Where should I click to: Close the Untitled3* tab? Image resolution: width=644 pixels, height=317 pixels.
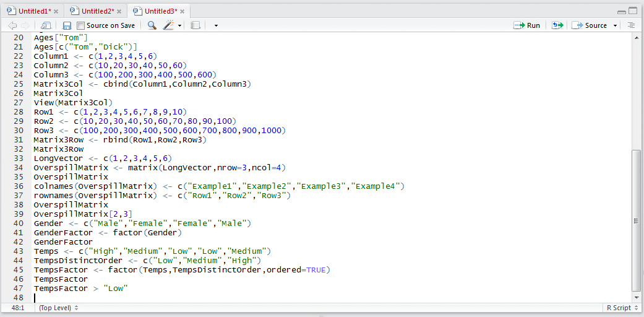pos(182,11)
